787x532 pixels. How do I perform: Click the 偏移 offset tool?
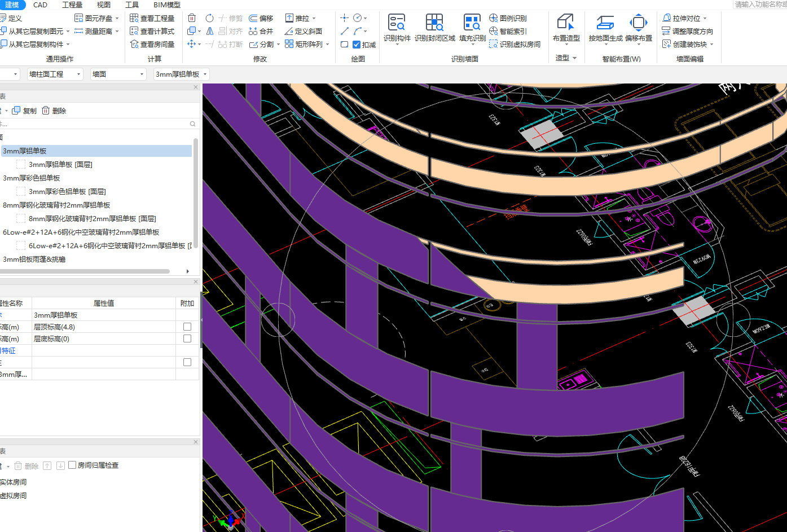tap(261, 19)
